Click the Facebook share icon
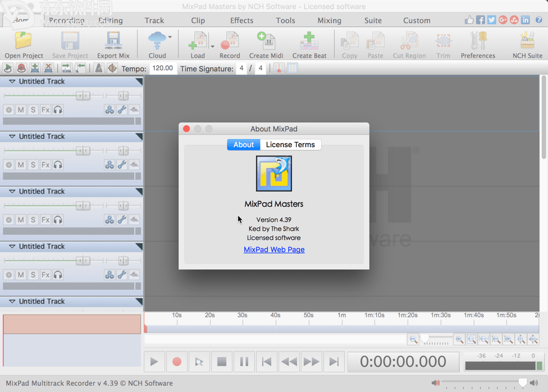The width and height of the screenshot is (548, 392). click(x=481, y=20)
